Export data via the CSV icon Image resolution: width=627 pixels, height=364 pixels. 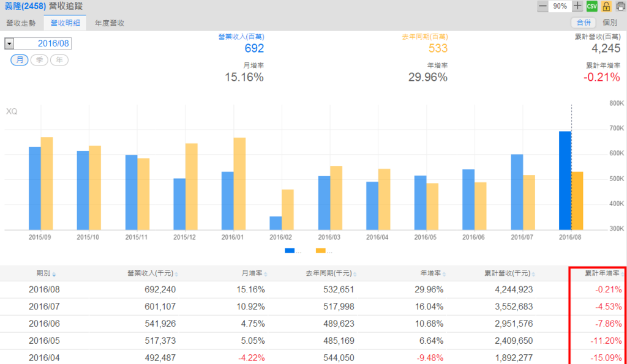(x=592, y=6)
